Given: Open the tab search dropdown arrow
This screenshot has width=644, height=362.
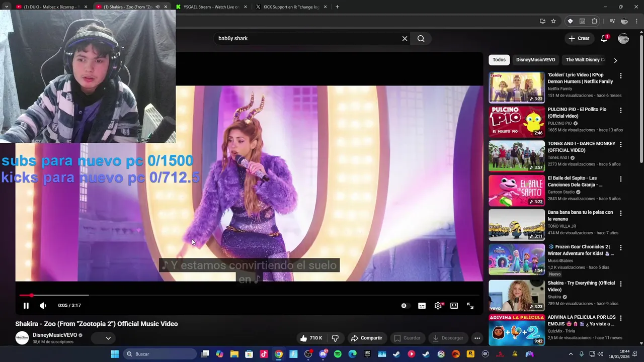Looking at the screenshot, I should tap(6, 7).
